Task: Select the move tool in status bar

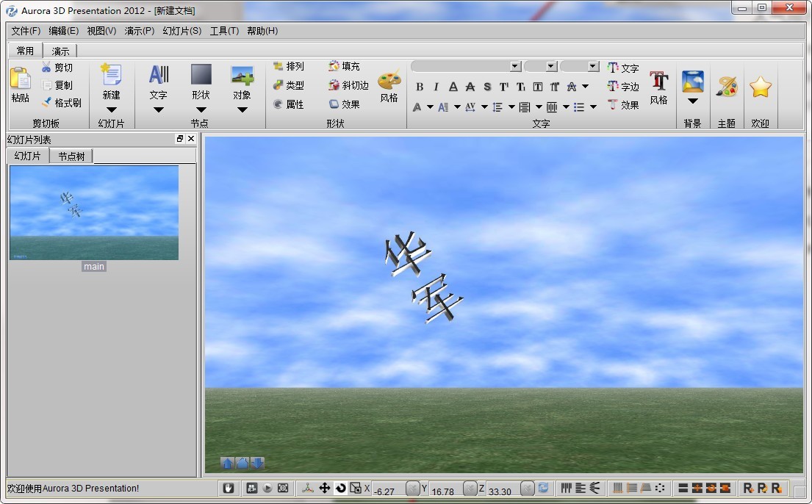Action: click(324, 487)
